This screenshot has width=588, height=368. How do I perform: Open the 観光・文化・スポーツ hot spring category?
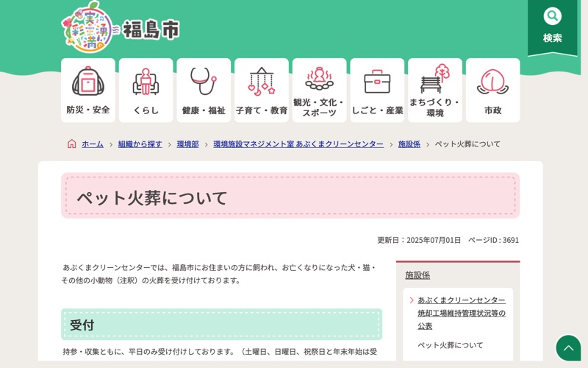point(319,90)
